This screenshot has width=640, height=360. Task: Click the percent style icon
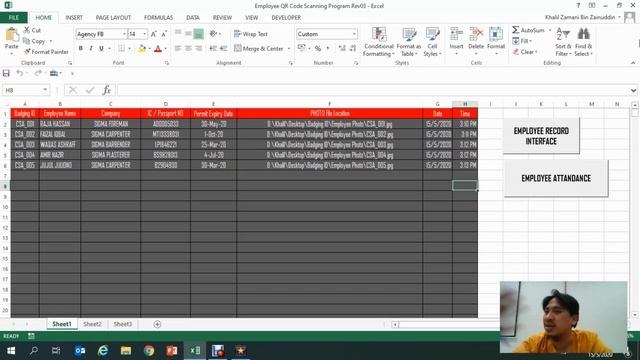click(318, 49)
